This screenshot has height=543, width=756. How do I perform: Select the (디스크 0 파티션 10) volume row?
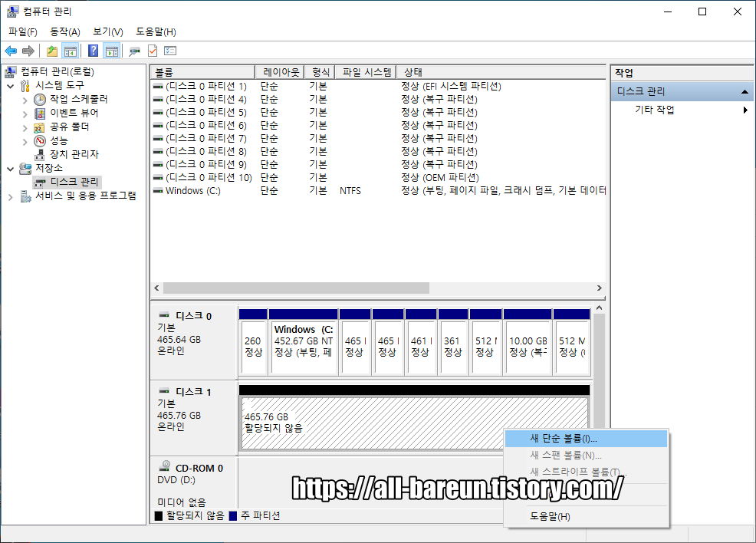click(x=379, y=177)
